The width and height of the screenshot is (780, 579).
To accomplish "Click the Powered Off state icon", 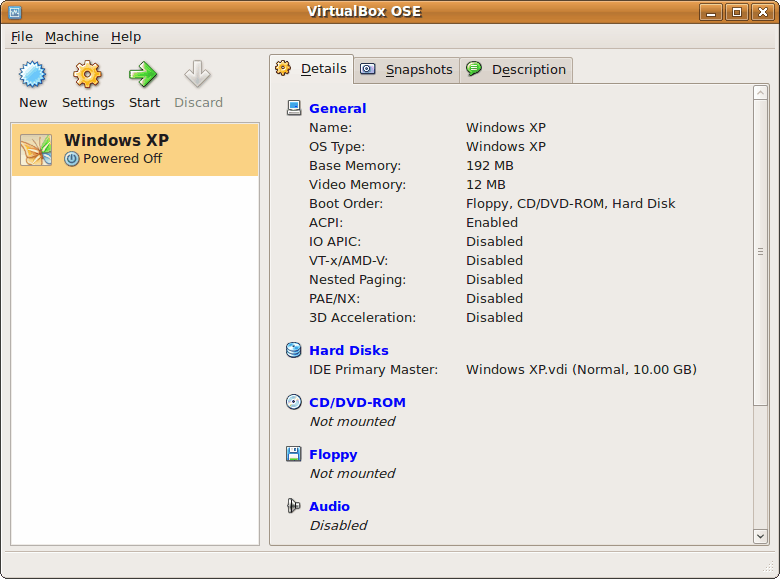I will click(72, 159).
